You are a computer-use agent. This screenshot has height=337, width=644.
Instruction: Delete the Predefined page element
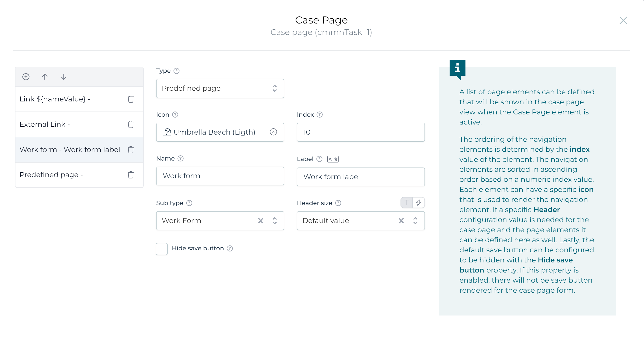pos(131,175)
